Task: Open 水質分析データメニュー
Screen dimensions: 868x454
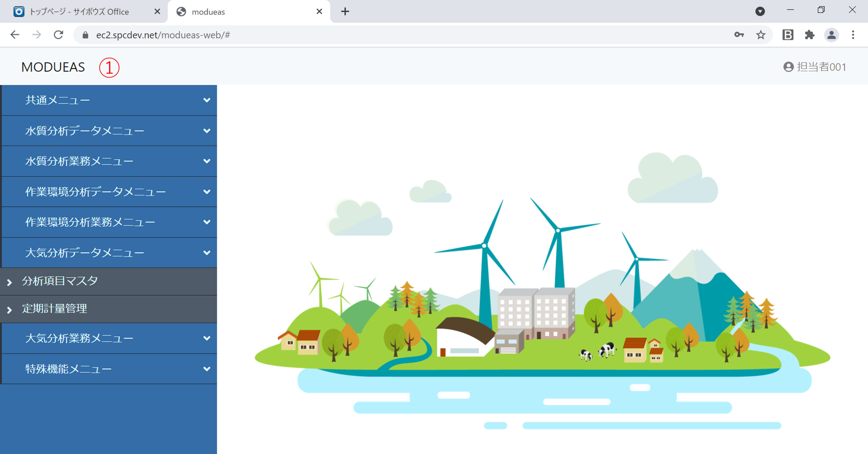Action: point(109,131)
